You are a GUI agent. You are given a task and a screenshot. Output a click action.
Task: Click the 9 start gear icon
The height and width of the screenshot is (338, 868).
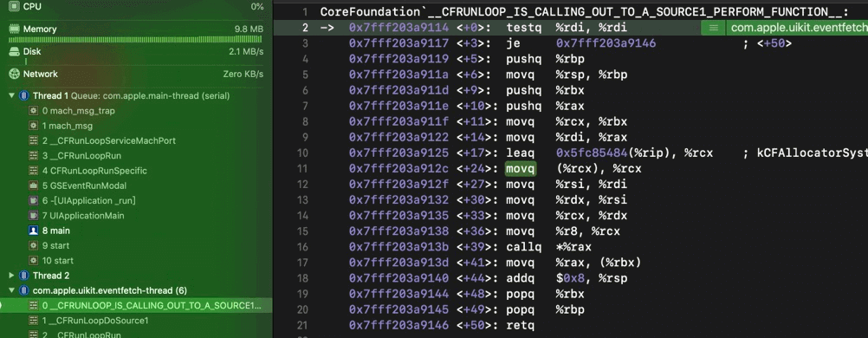33,245
